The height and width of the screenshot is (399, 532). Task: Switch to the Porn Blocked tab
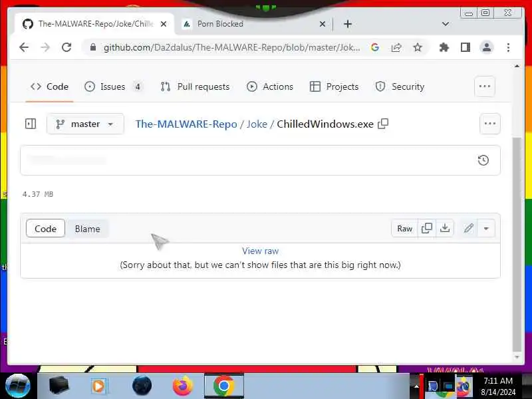(x=253, y=24)
